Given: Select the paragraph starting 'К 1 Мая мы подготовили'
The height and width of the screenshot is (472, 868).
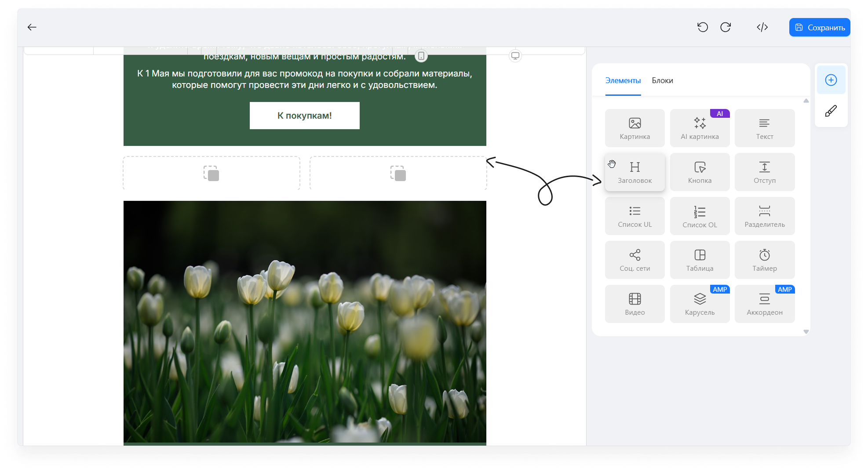Looking at the screenshot, I should 304,79.
